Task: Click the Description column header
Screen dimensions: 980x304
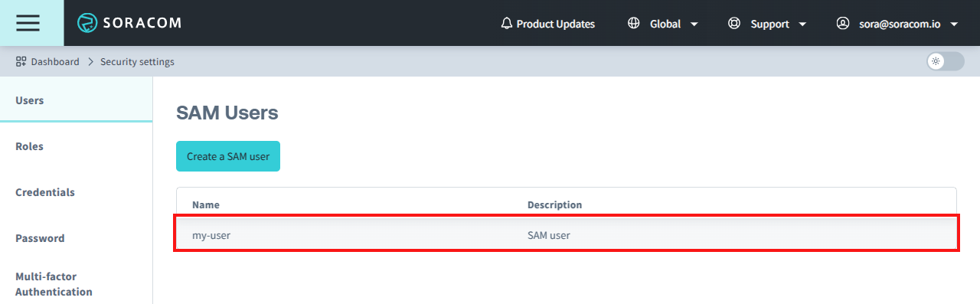Action: 554,205
